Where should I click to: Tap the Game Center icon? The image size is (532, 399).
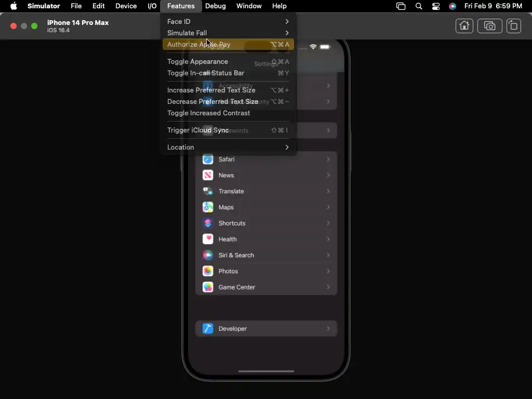point(208,287)
